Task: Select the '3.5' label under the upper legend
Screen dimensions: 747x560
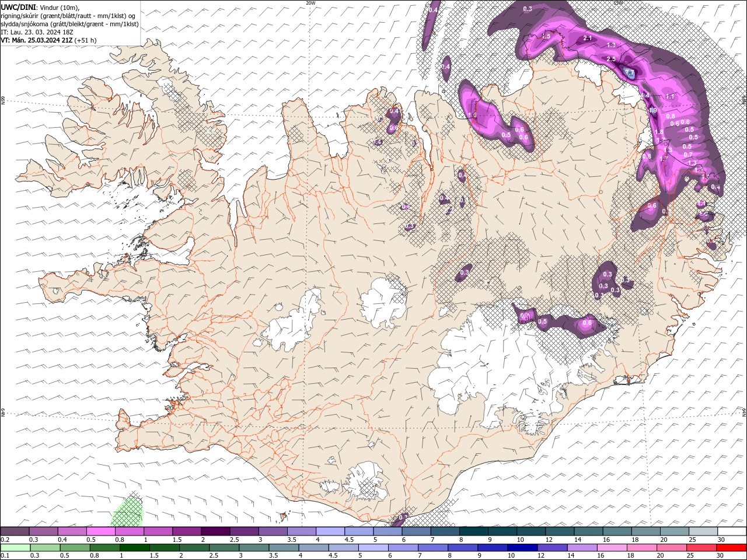Action: (292, 540)
